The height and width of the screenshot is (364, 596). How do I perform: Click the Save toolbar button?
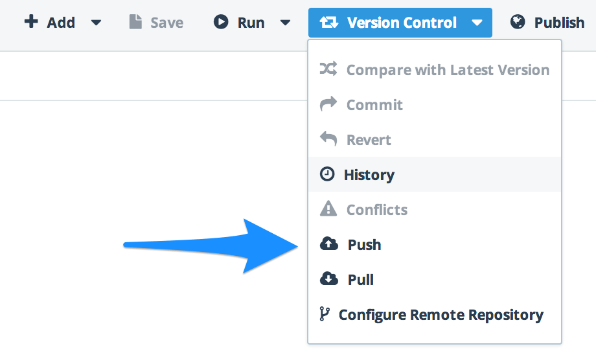point(156,23)
